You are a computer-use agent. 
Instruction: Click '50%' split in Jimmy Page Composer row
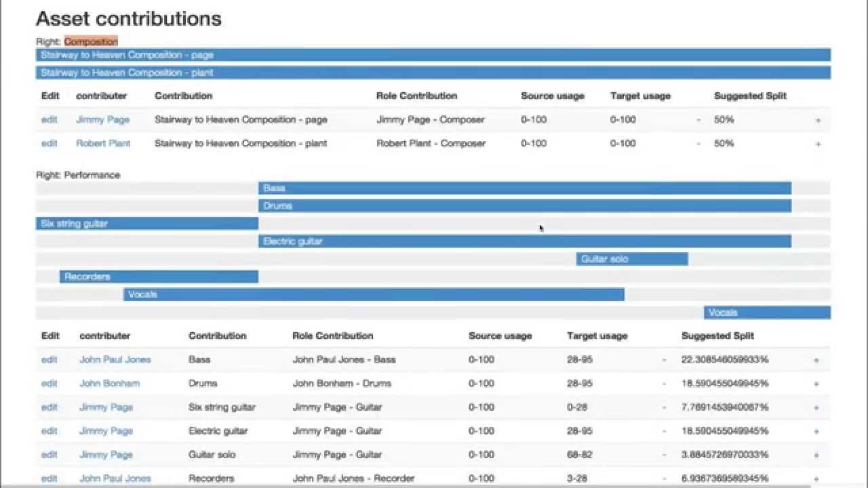click(x=724, y=119)
